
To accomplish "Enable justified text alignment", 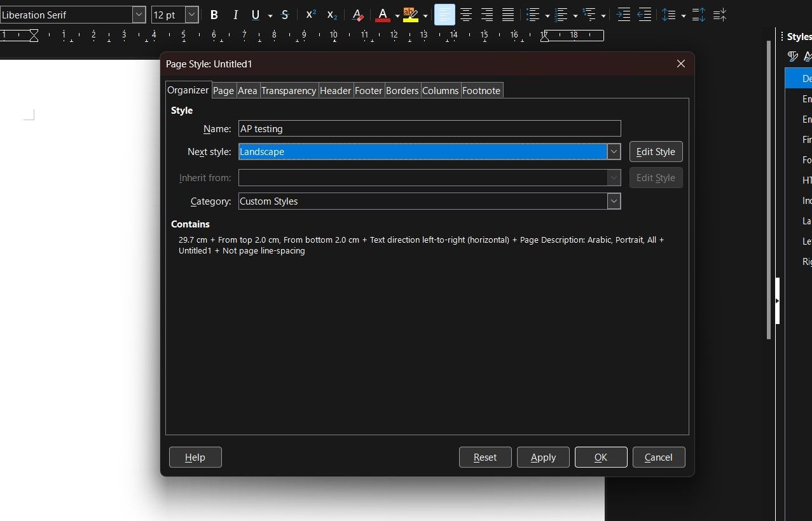I will [508, 15].
